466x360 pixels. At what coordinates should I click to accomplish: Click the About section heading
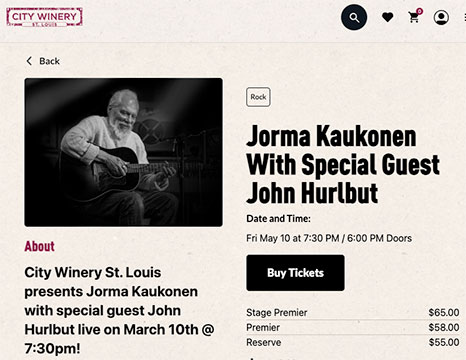pyautogui.click(x=39, y=246)
